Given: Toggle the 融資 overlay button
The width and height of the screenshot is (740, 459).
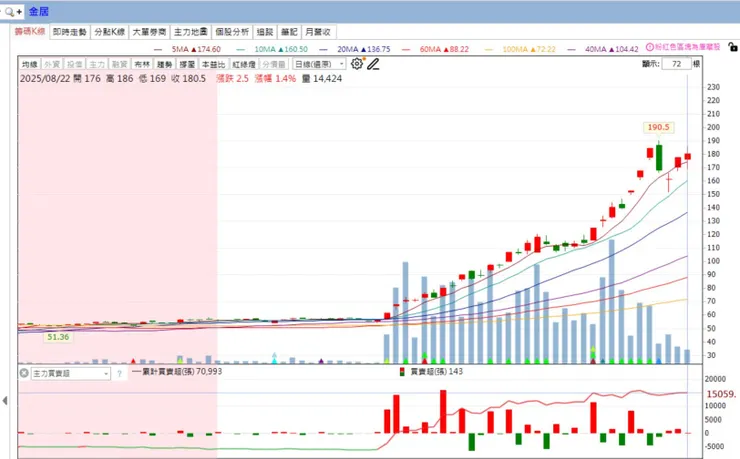Looking at the screenshot, I should tap(119, 64).
